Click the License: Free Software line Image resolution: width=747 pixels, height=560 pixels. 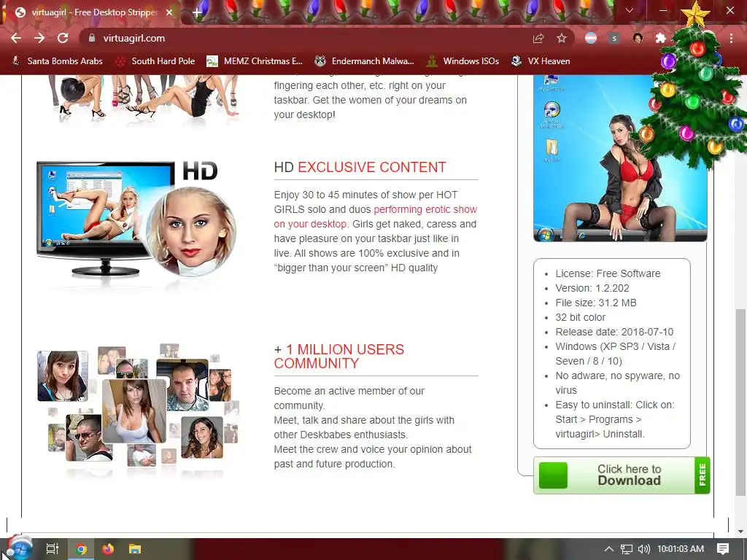pos(608,273)
